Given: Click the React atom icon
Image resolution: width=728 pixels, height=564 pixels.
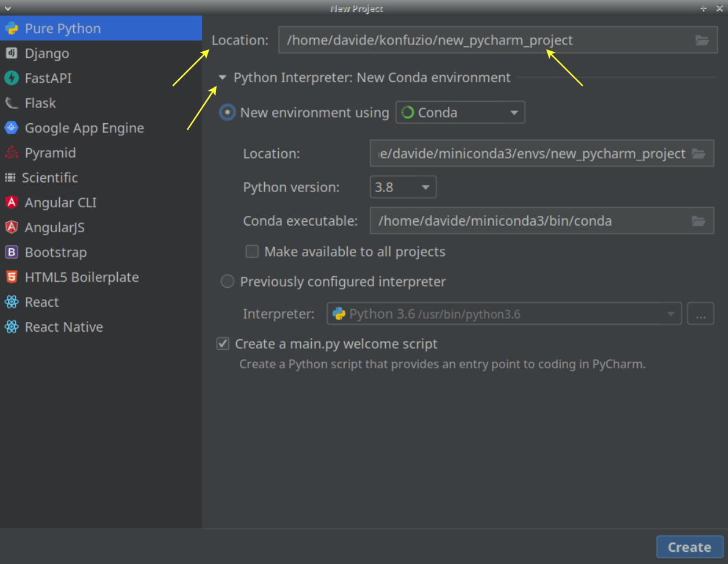Looking at the screenshot, I should (x=12, y=302).
